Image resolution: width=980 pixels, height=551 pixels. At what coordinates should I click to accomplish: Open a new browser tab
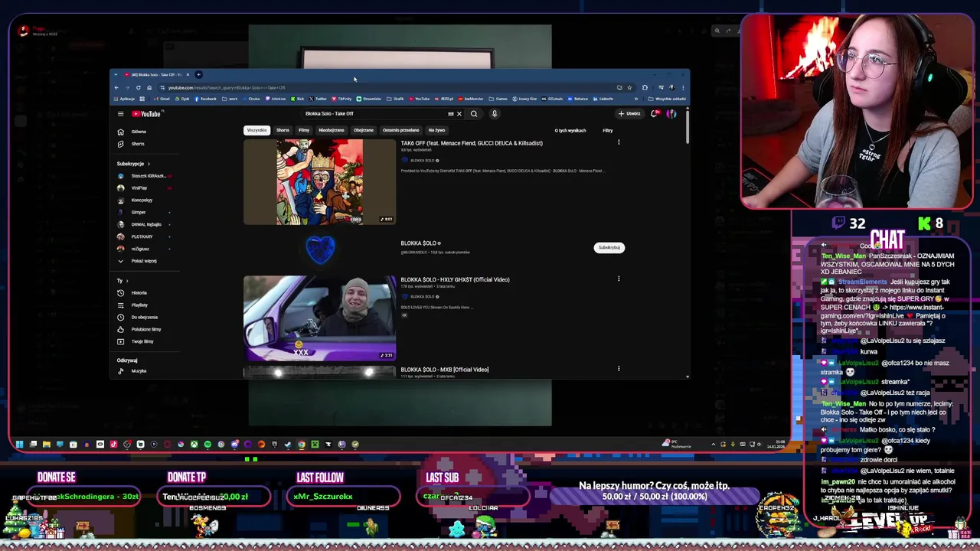point(198,74)
